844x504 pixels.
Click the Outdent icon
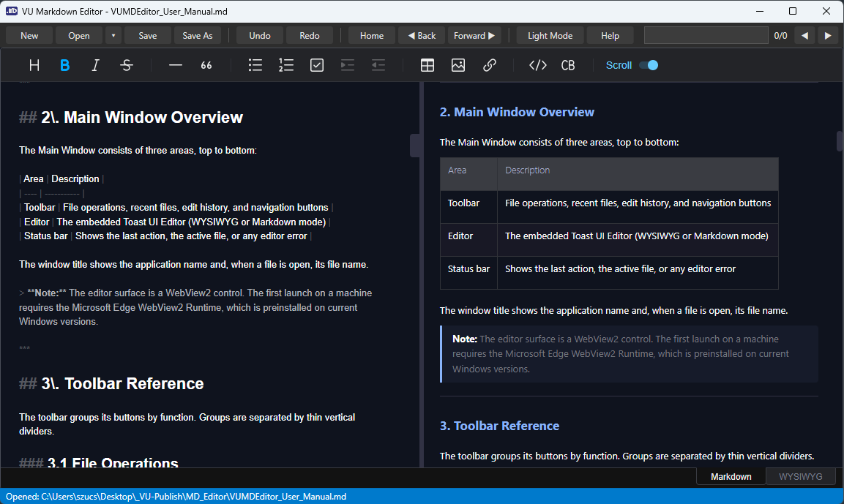pyautogui.click(x=378, y=65)
